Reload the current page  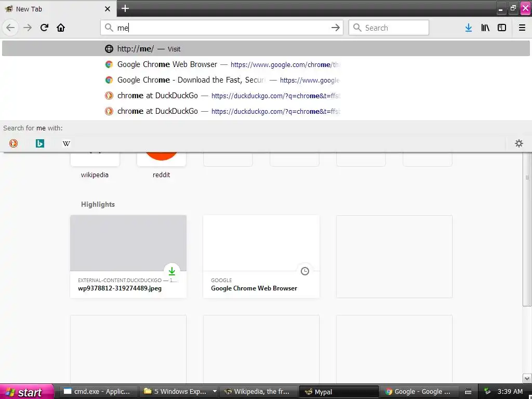(44, 28)
